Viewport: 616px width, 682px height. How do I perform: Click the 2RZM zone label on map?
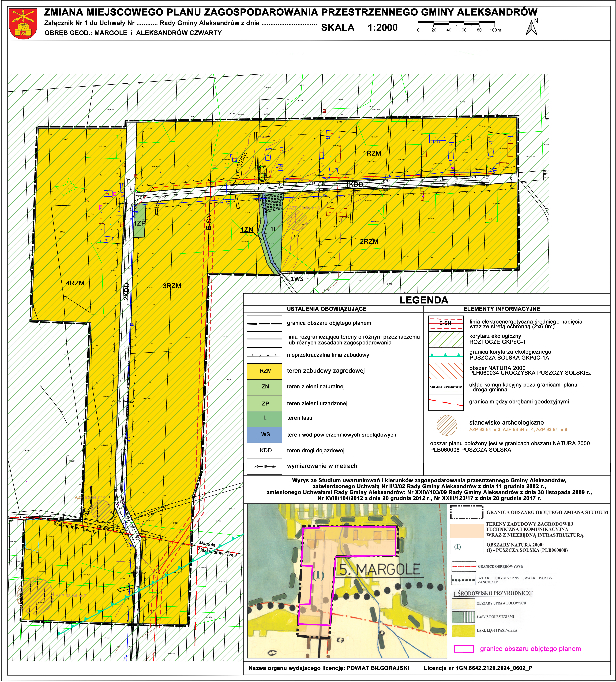369,242
